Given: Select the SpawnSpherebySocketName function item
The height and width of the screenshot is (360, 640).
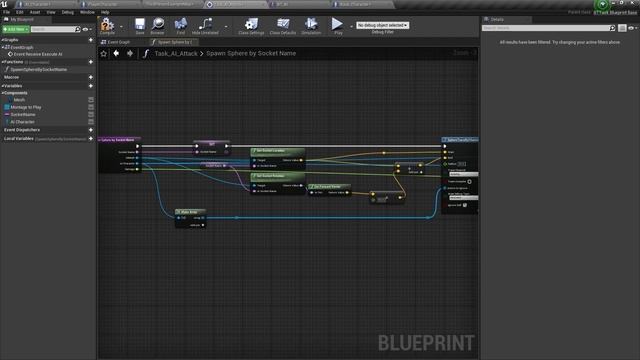Looking at the screenshot, I should [39, 69].
